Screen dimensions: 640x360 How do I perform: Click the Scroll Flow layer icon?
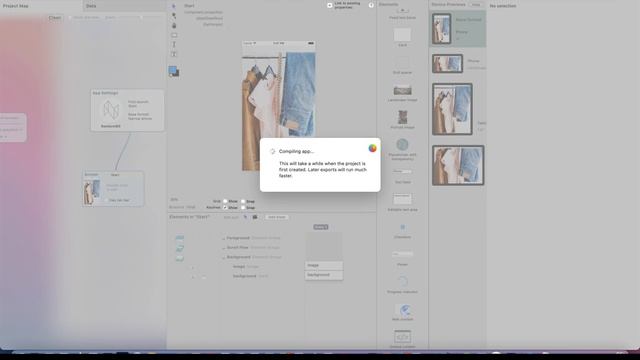coord(180,248)
